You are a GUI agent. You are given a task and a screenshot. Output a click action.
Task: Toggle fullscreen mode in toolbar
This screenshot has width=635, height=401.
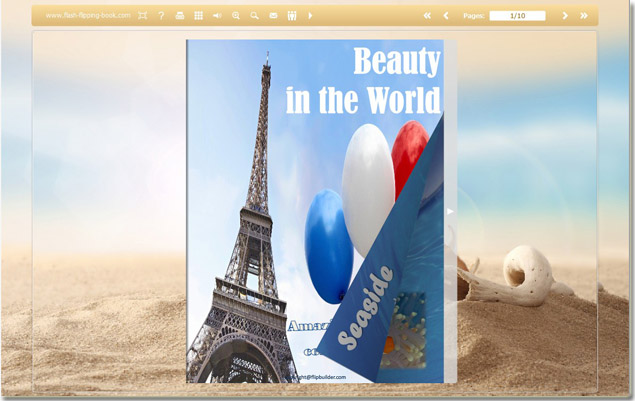pyautogui.click(x=143, y=16)
